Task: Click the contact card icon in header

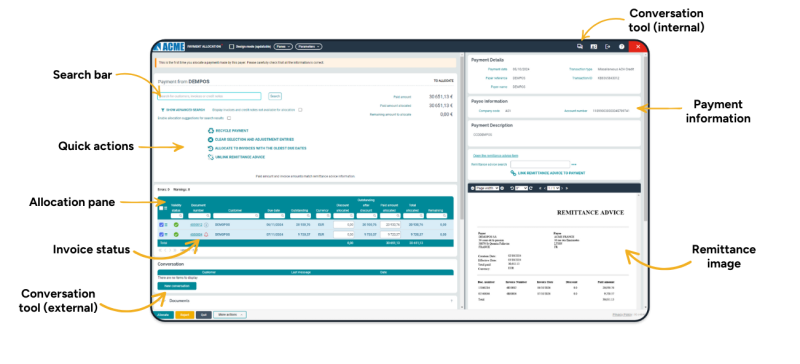Action: [594, 46]
